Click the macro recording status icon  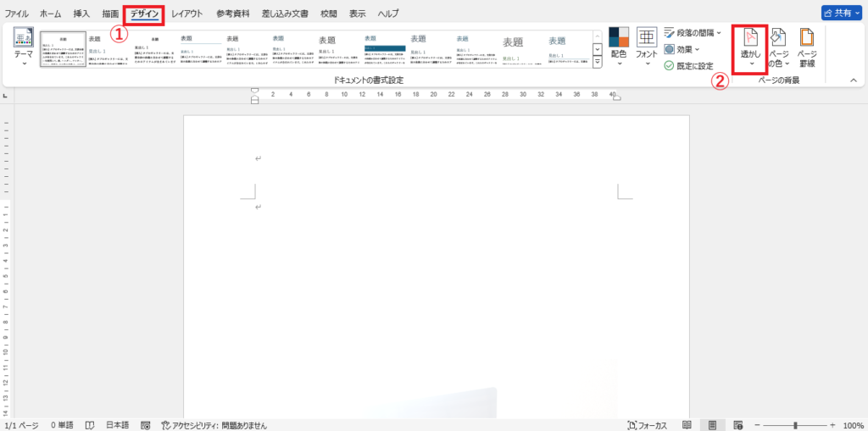(x=146, y=425)
